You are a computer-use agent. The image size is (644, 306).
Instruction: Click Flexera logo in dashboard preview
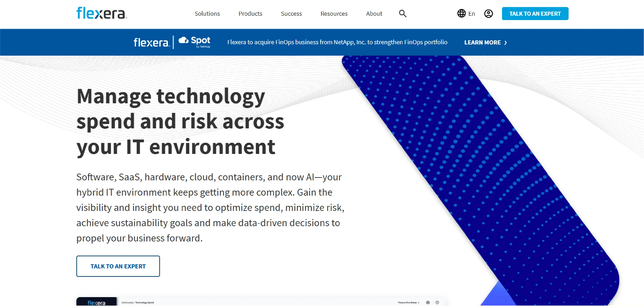point(96,303)
